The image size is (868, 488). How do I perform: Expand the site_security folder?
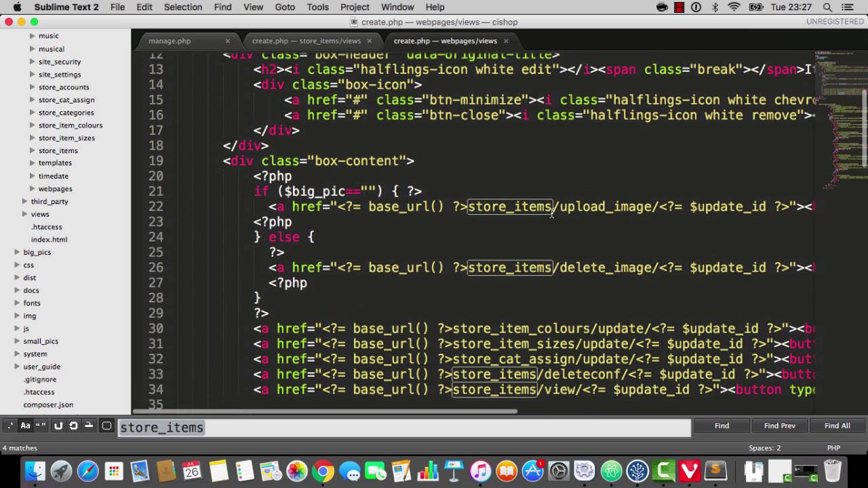click(32, 62)
